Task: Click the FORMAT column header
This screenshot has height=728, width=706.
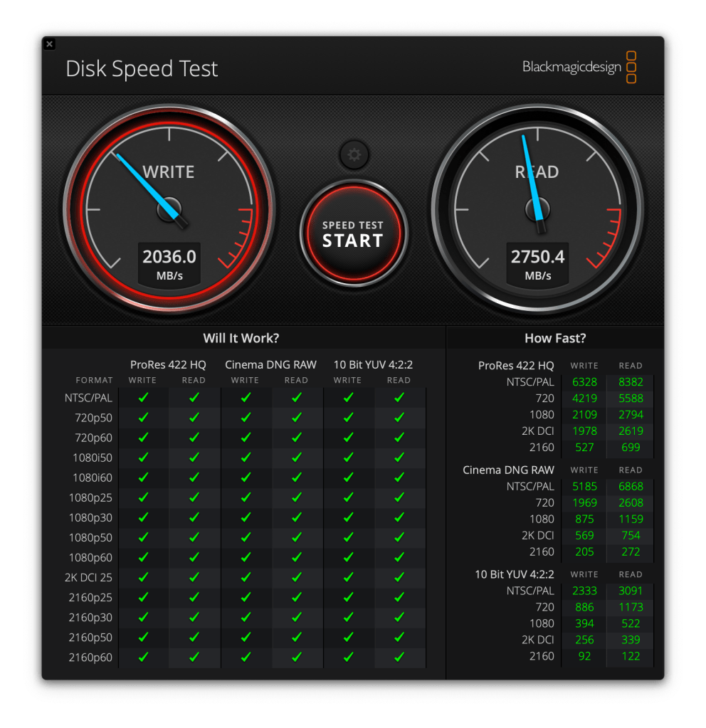Action: pyautogui.click(x=94, y=380)
